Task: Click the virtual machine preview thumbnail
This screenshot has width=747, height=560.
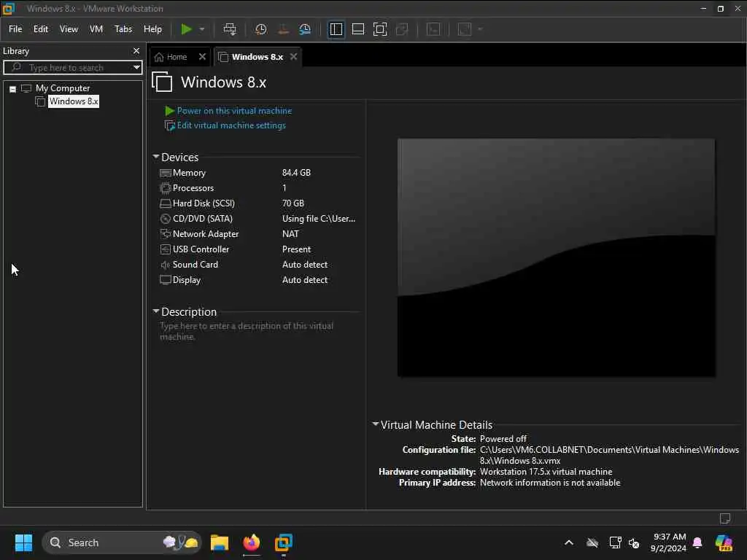Action: pos(556,257)
